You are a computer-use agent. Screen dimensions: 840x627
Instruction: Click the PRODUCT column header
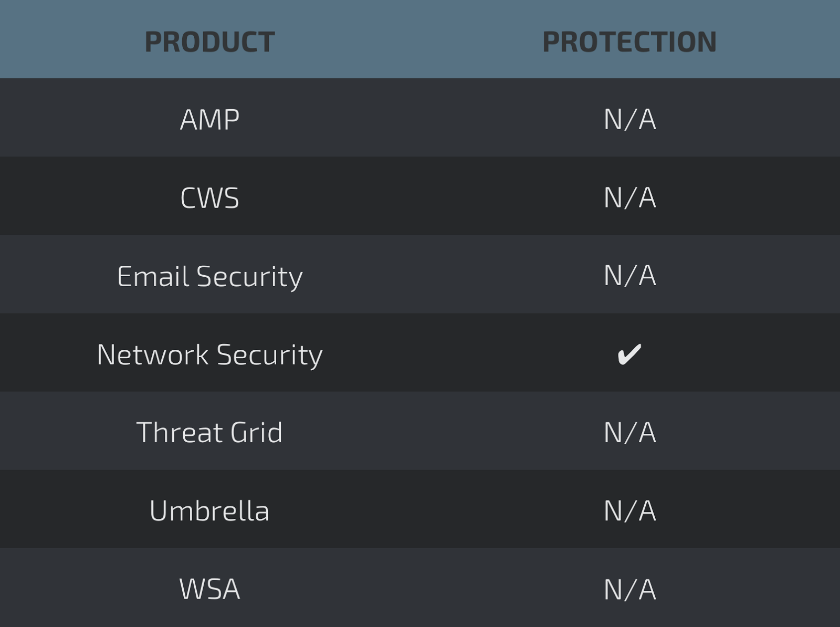(209, 42)
